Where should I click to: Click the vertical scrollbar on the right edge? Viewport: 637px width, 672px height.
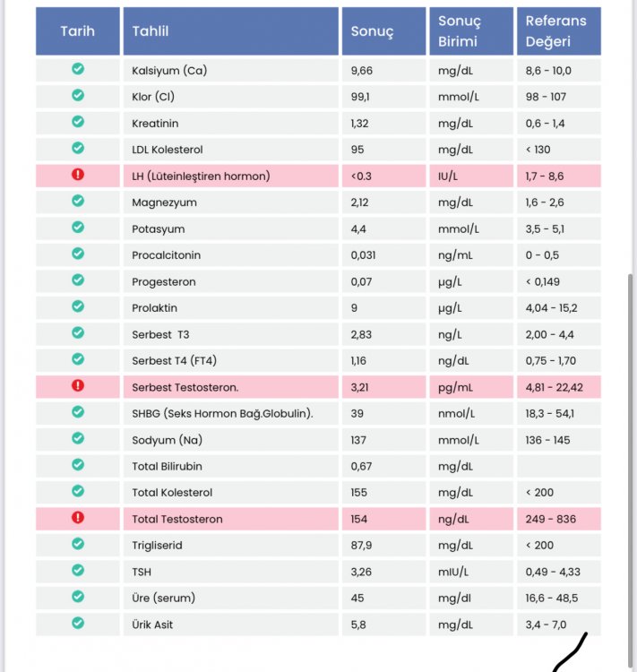click(x=630, y=470)
